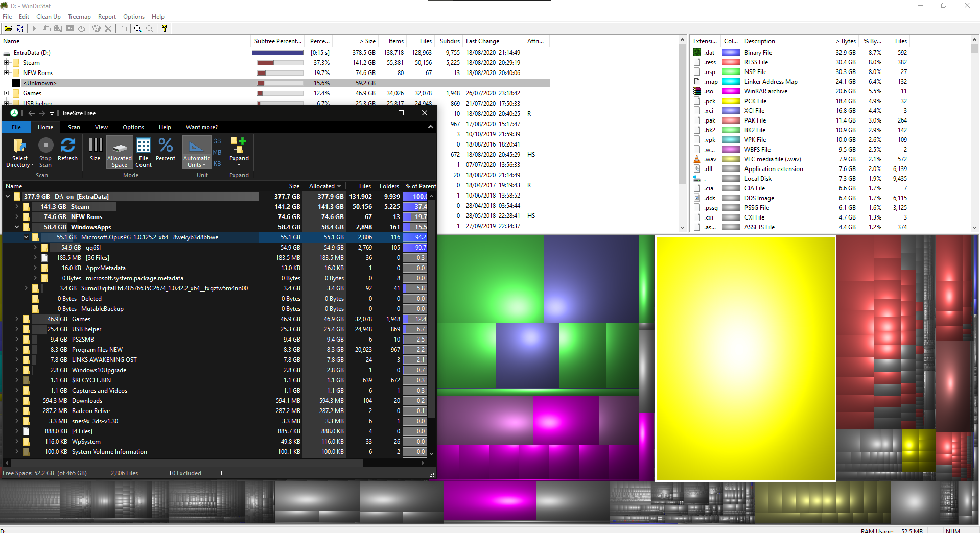
Task: Switch to the TreeSize Scan tab
Action: [x=74, y=127]
